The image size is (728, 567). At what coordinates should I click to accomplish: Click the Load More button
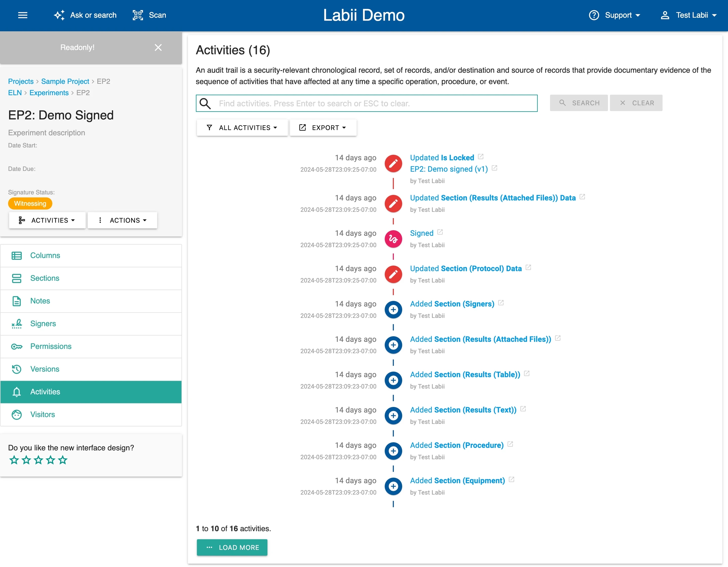click(x=232, y=547)
